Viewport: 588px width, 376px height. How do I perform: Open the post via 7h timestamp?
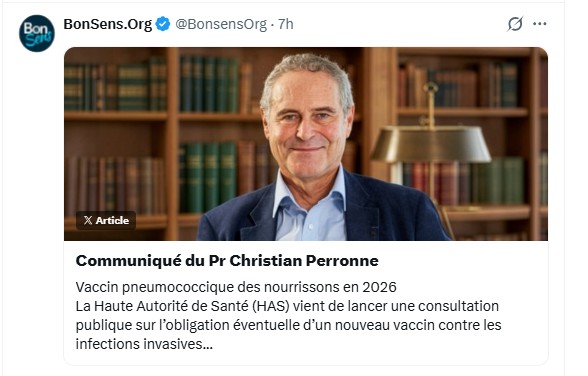tap(286, 24)
